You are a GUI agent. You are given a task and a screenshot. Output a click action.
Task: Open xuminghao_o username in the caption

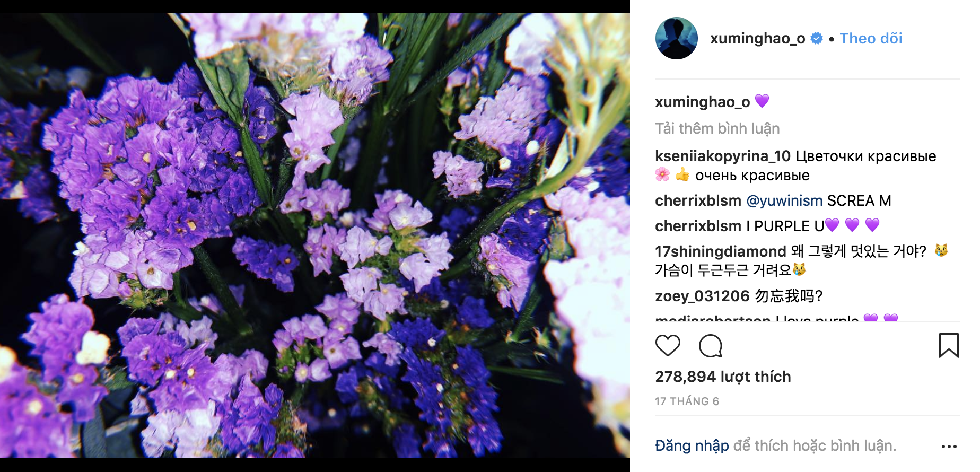(x=702, y=102)
